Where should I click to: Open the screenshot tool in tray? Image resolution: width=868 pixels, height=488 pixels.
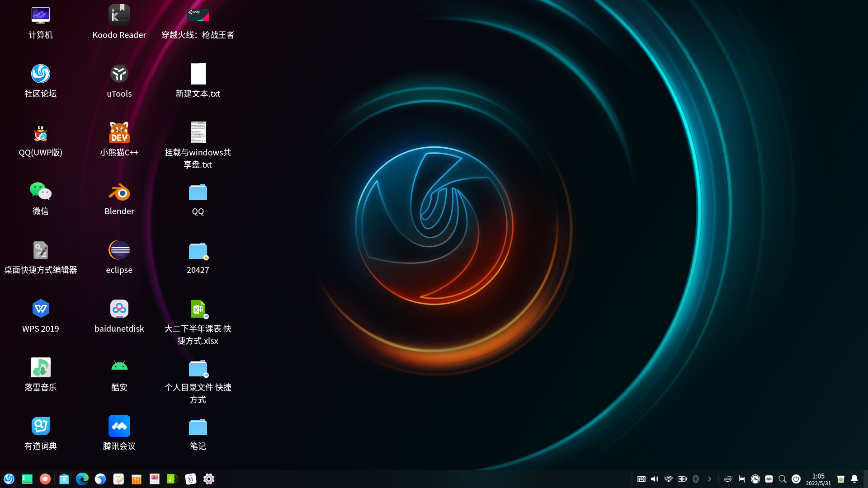(742, 479)
